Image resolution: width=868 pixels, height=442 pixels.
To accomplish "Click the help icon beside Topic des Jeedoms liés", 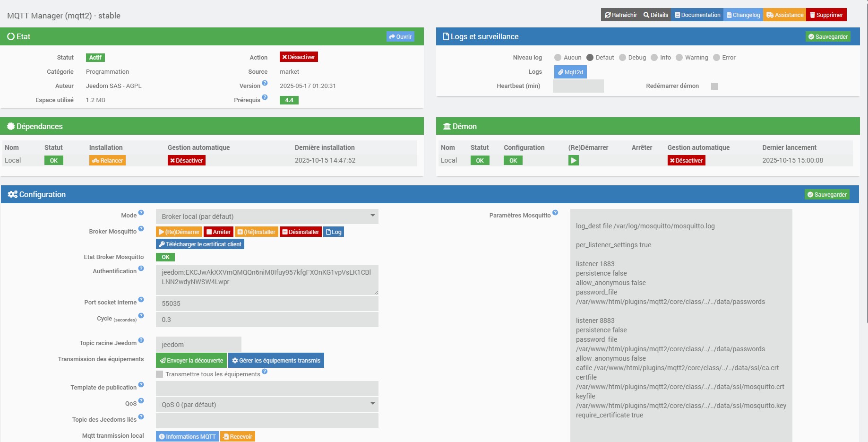I will [141, 417].
